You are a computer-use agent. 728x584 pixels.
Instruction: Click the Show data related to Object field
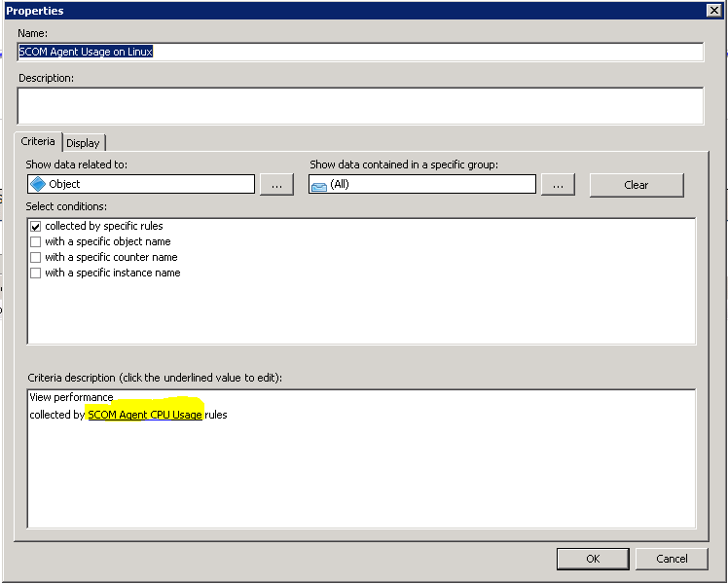(x=141, y=184)
